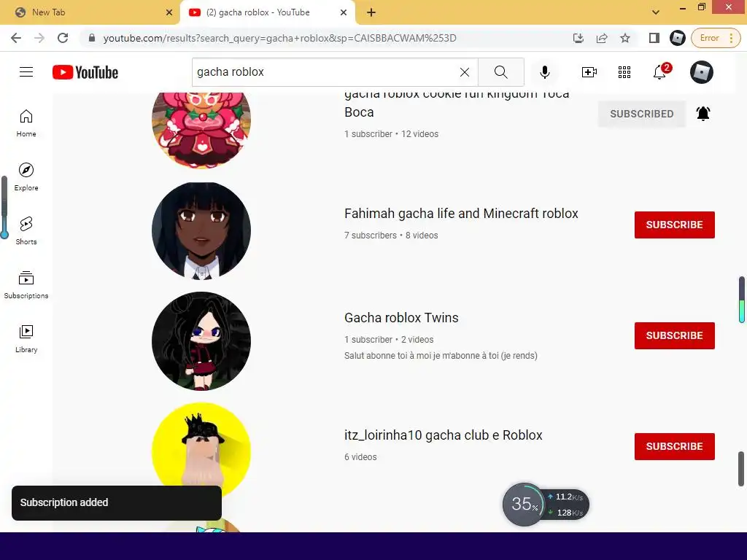Close the New Tab tab
Viewport: 747px width, 560px height.
169,12
